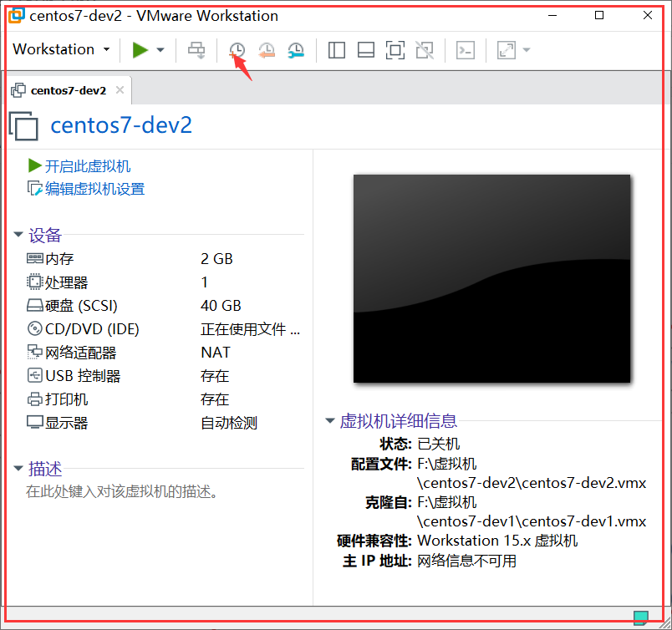The width and height of the screenshot is (672, 630).
Task: Click the Unity mode toolbar icon
Action: 425,50
